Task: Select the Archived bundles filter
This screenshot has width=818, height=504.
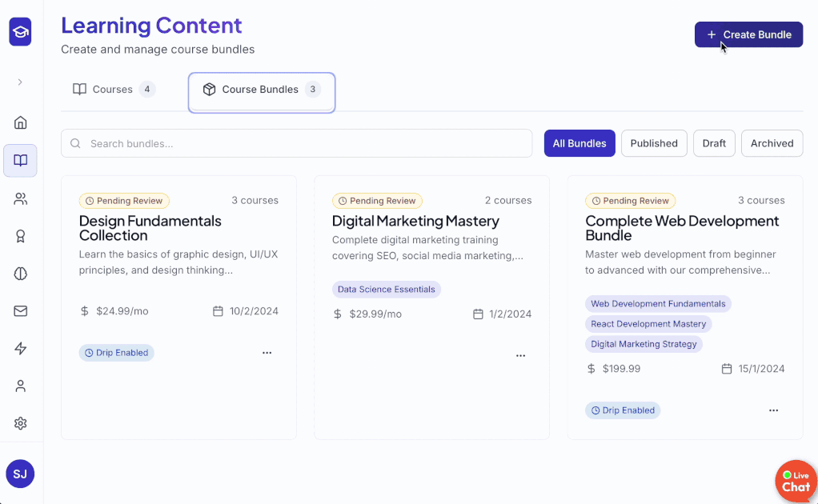Action: [772, 143]
